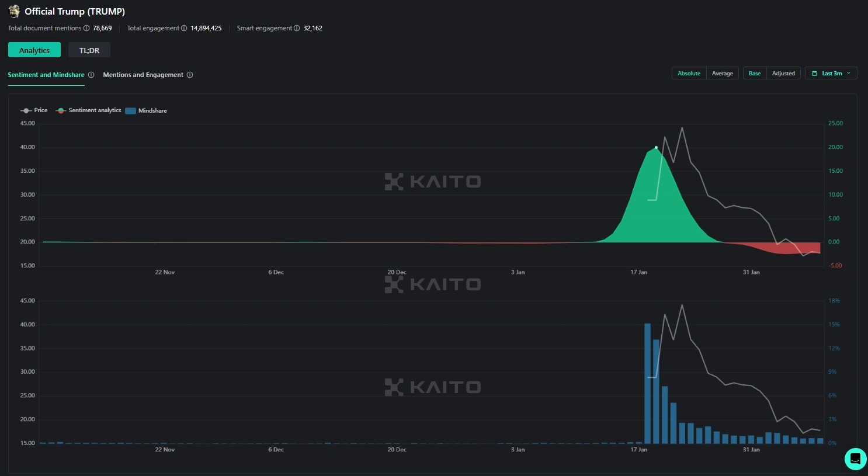The height and width of the screenshot is (476, 868).
Task: Open the chat support widget icon
Action: [855, 459]
